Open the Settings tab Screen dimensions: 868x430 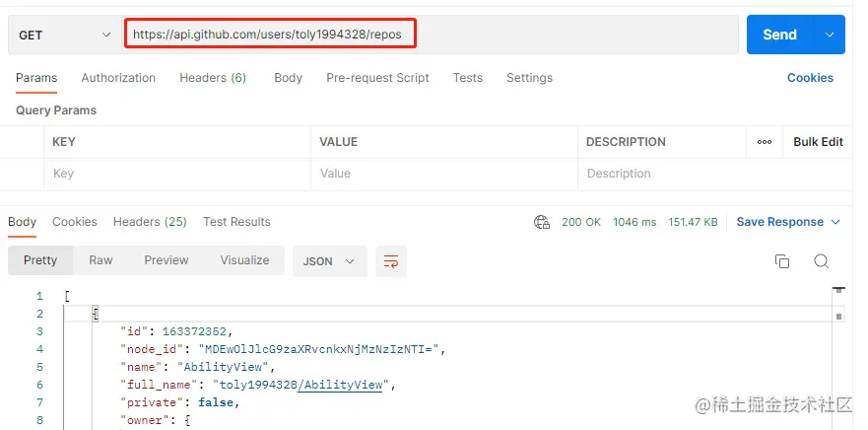click(x=529, y=78)
